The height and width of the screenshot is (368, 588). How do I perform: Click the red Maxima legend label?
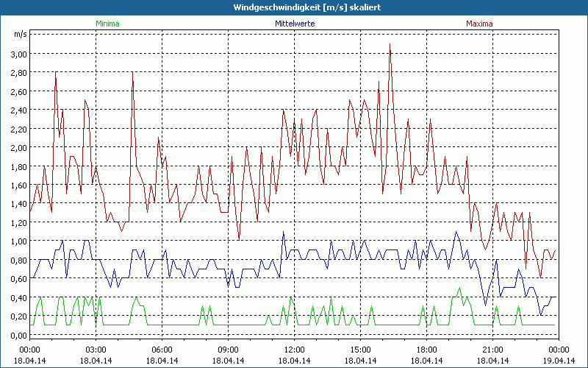click(x=479, y=24)
